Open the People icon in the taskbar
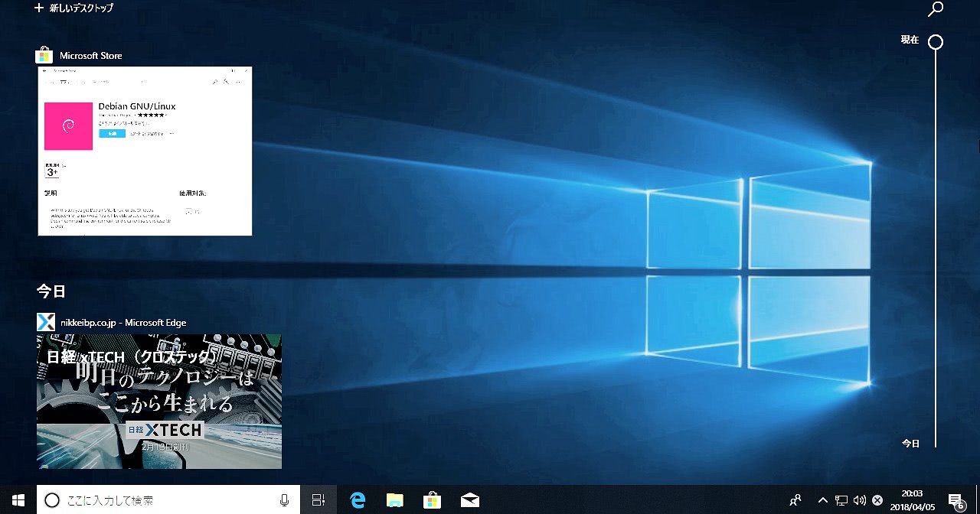 click(795, 500)
